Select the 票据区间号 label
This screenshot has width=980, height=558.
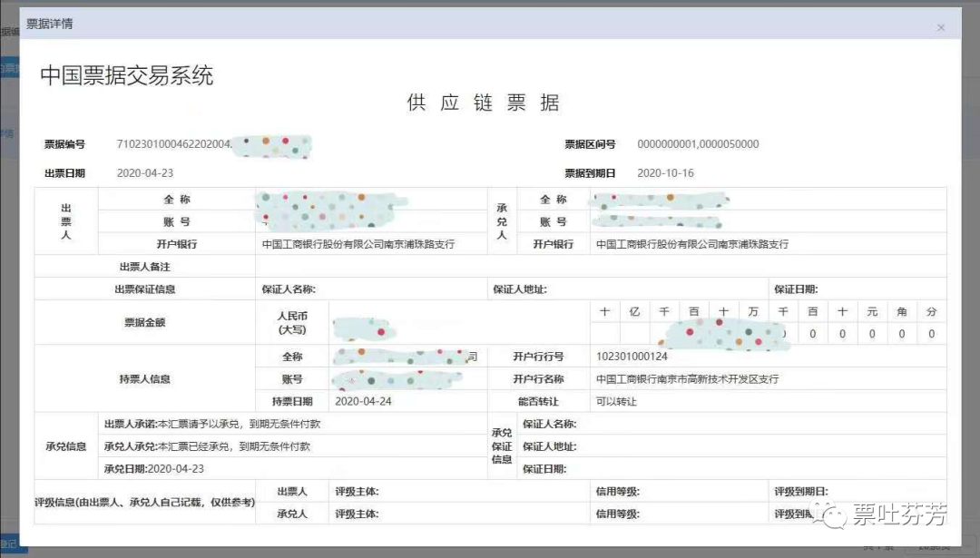(x=590, y=144)
